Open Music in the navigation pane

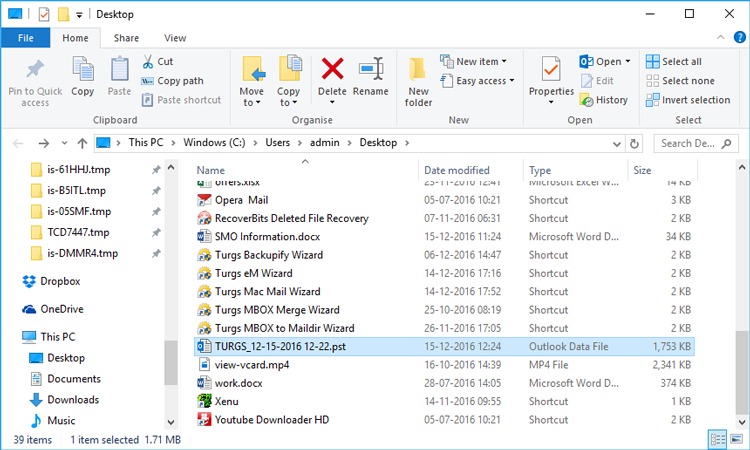pos(53,421)
